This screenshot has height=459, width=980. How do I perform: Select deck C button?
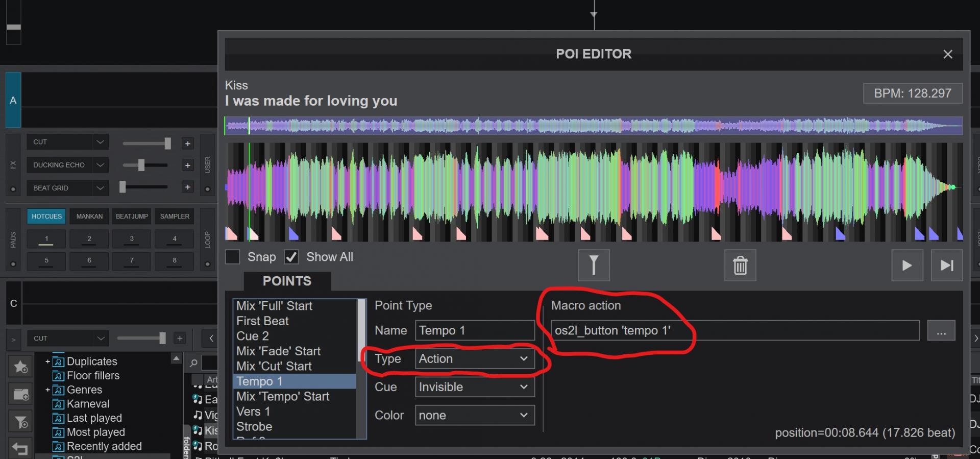pos(13,303)
